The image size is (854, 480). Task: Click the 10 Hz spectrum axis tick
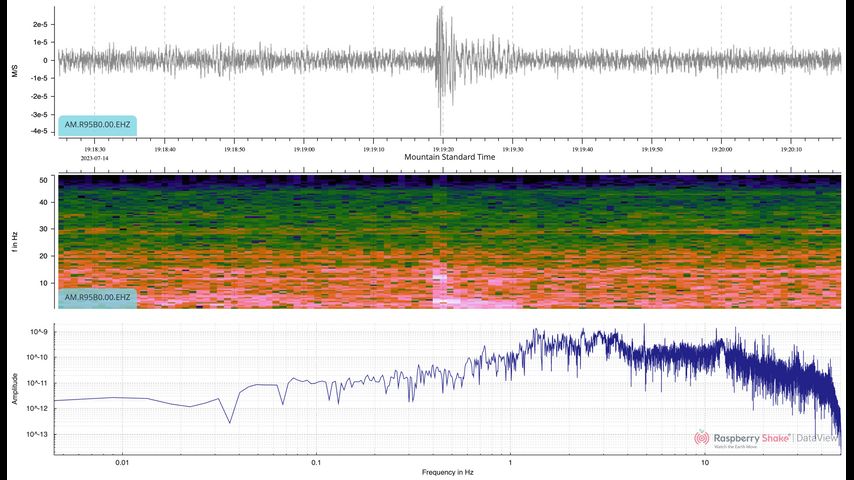point(705,463)
